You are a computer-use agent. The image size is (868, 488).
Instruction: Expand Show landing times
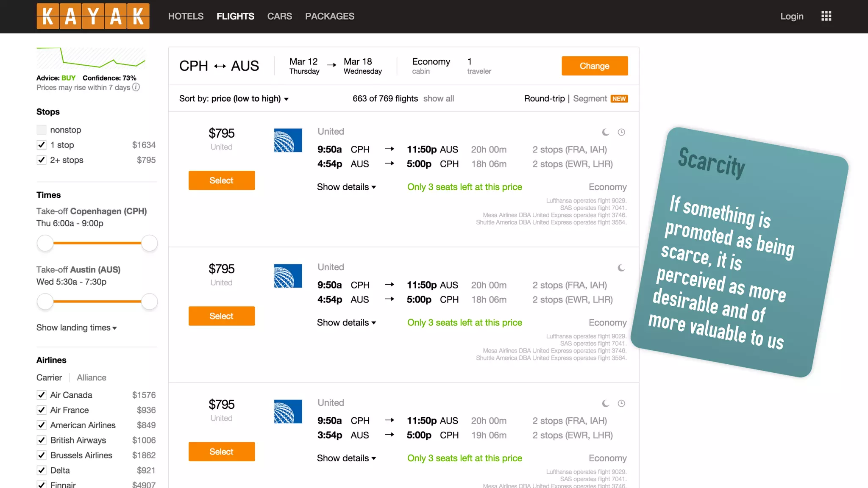pos(76,327)
